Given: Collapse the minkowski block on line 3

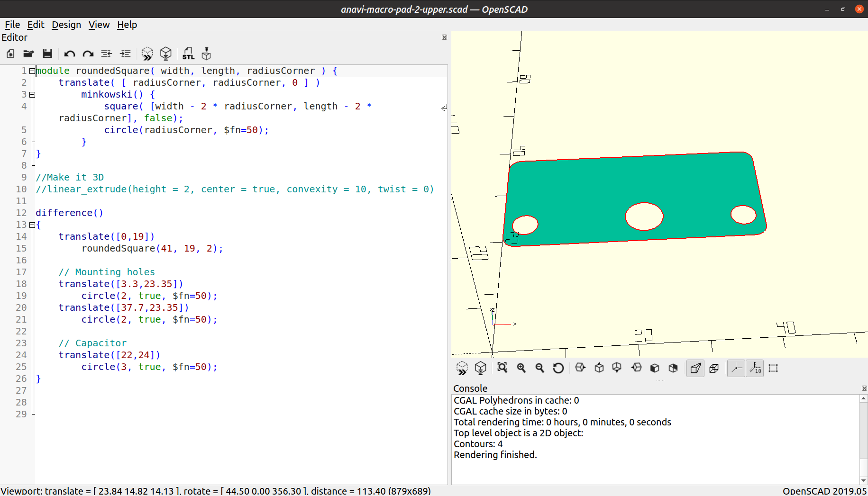Looking at the screenshot, I should pos(31,94).
